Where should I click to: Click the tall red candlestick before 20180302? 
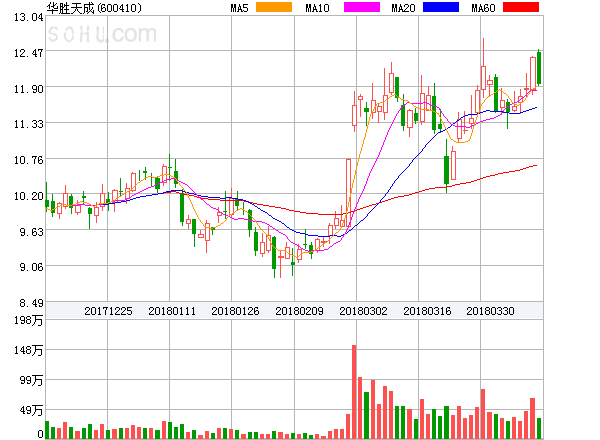click(348, 192)
